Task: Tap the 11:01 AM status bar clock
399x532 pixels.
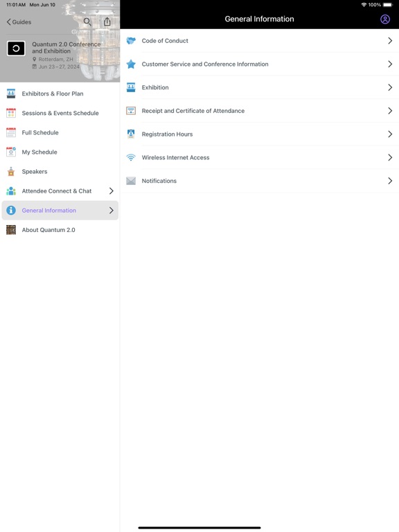Action: pos(16,5)
